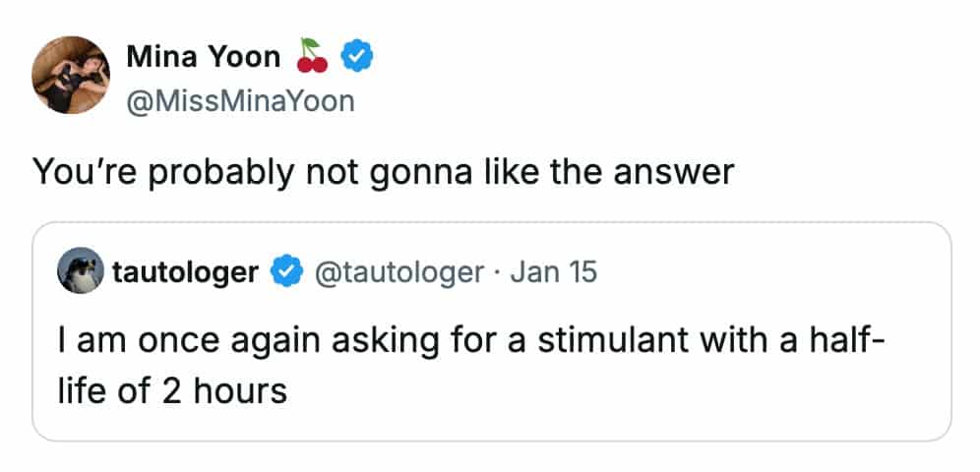This screenshot has height=472, width=980.
Task: Click the Jan 15 timestamp
Action: pyautogui.click(x=554, y=272)
